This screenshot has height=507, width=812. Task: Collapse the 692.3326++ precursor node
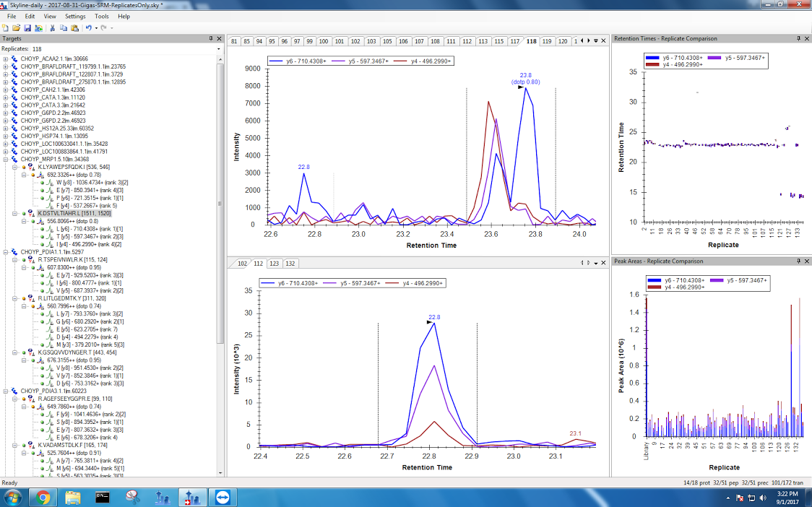click(24, 175)
